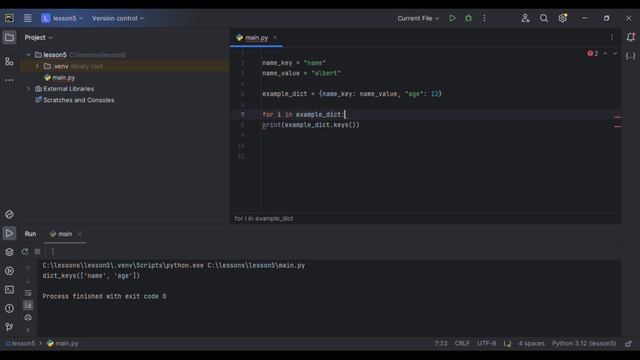Click the error stripe mark beside line 7

coord(618,117)
